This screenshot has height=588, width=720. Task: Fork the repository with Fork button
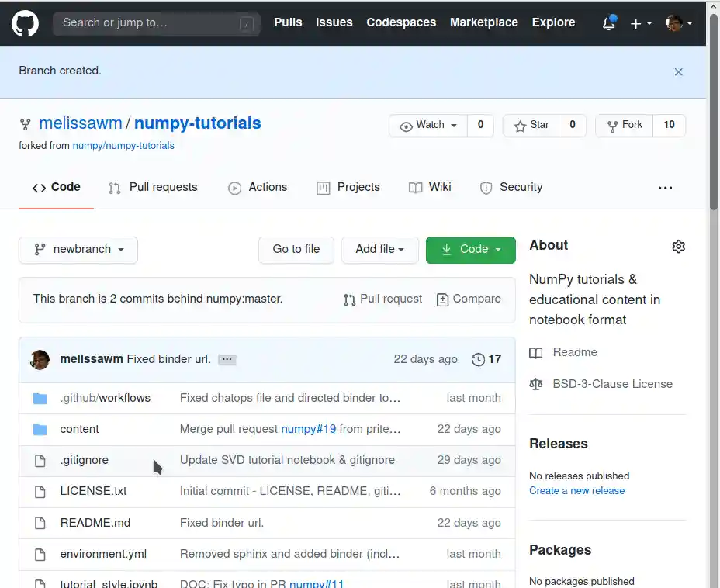tap(625, 125)
